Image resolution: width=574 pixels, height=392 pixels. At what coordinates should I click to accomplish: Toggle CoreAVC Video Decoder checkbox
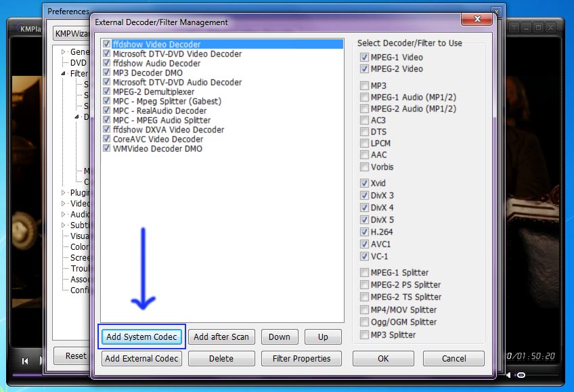point(106,139)
